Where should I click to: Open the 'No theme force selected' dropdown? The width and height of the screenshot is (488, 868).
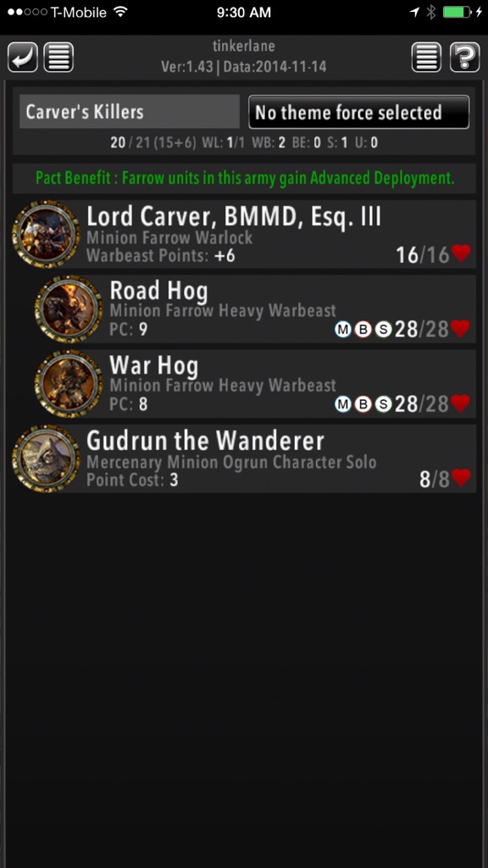359,113
